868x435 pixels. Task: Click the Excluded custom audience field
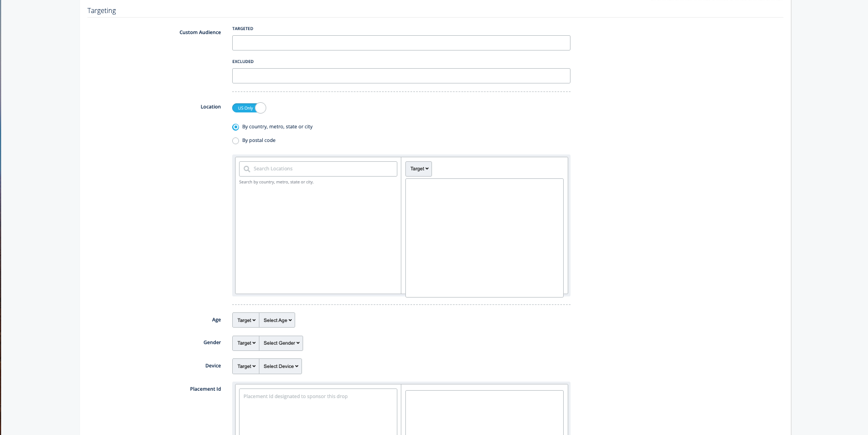tap(401, 76)
